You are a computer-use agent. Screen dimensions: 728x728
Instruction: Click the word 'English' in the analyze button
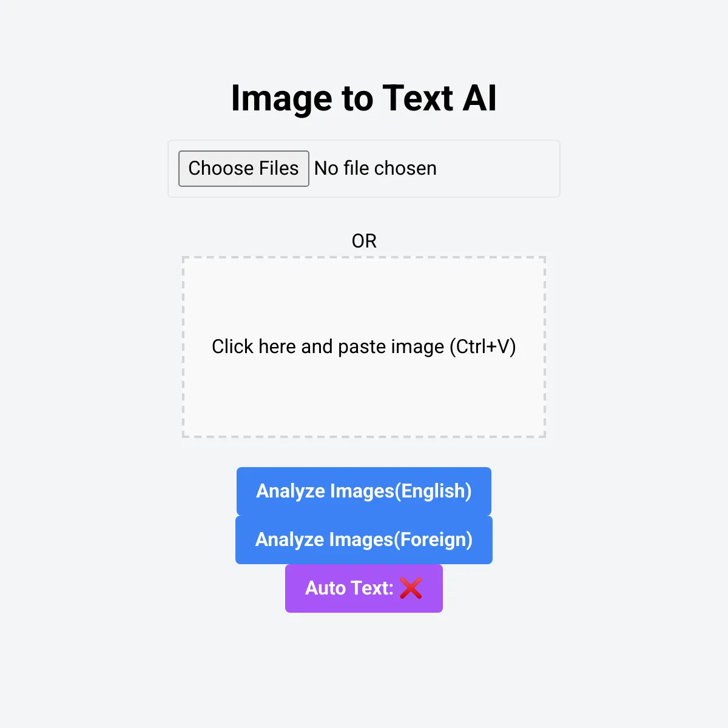click(433, 491)
